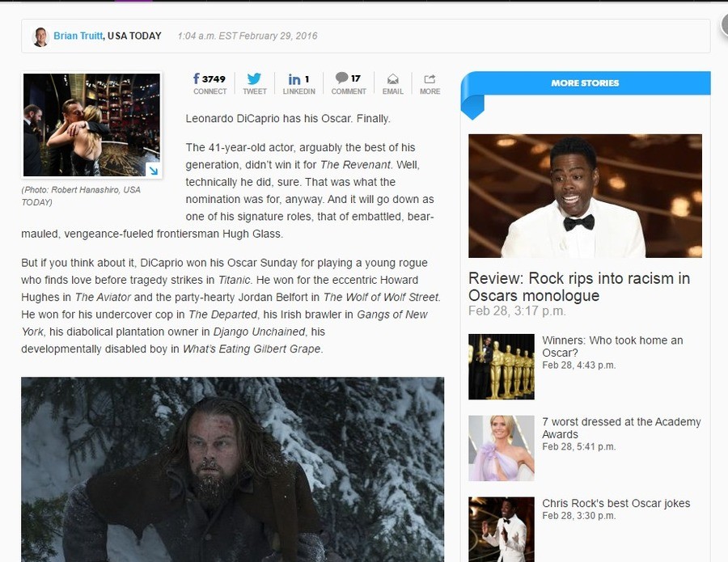This screenshot has height=562, width=728.
Task: Click 'Leonardo DiCaprio has his Oscar. Finally.' sentence
Action: click(x=288, y=118)
